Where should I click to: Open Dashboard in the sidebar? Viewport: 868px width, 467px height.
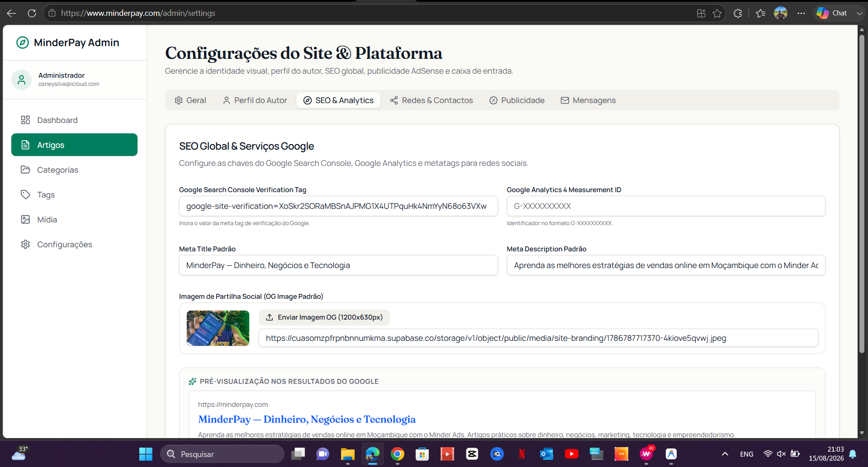[74, 120]
